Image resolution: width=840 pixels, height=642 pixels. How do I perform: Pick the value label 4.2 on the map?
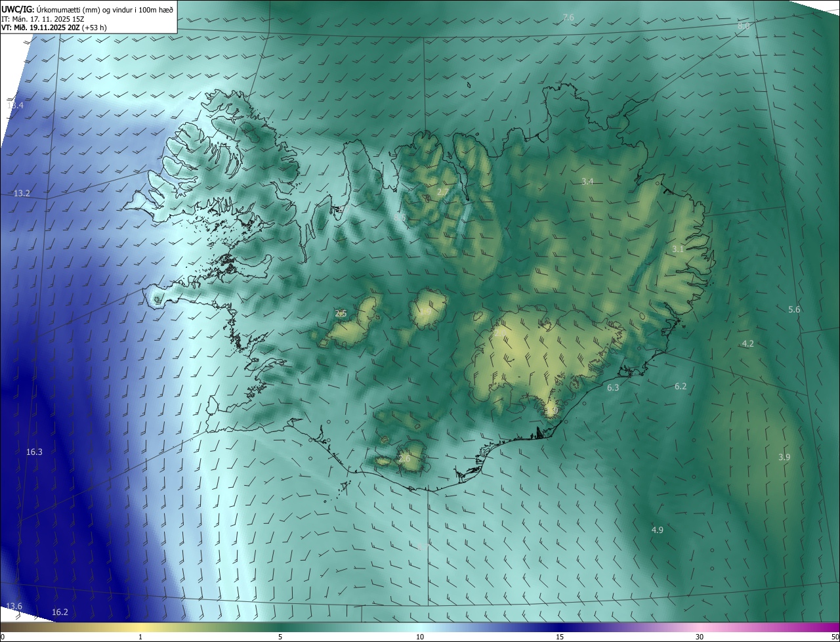(747, 343)
